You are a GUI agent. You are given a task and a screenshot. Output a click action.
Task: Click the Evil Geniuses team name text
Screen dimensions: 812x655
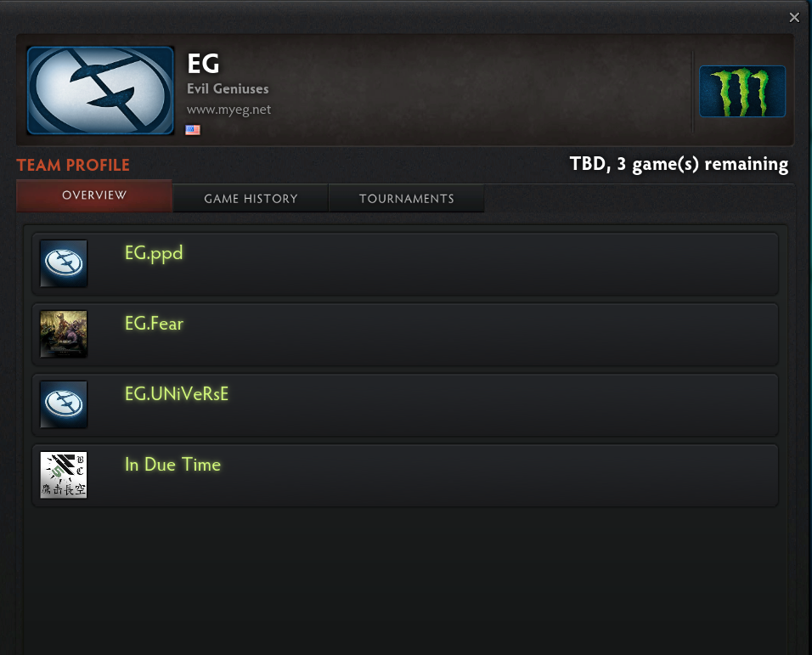[x=228, y=89]
